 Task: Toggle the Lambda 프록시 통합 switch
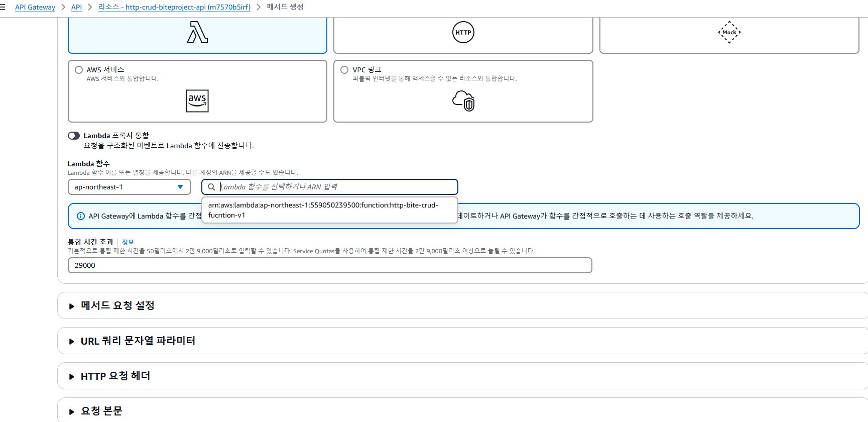[x=74, y=136]
